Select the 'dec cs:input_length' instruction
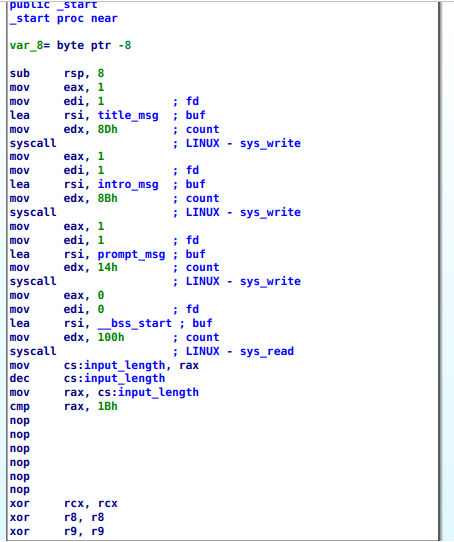This screenshot has width=454, height=542. [87, 379]
